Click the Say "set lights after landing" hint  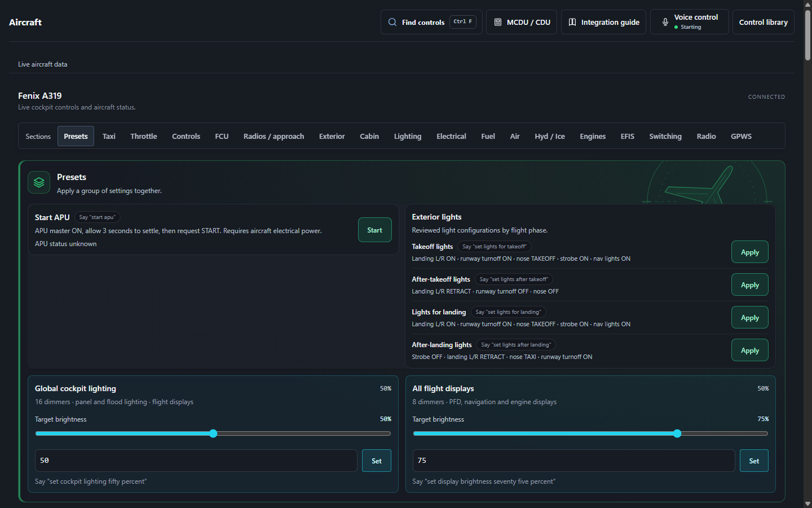point(516,345)
